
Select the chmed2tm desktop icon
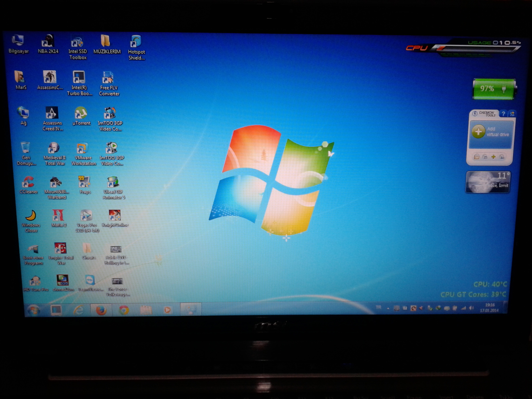point(63,283)
